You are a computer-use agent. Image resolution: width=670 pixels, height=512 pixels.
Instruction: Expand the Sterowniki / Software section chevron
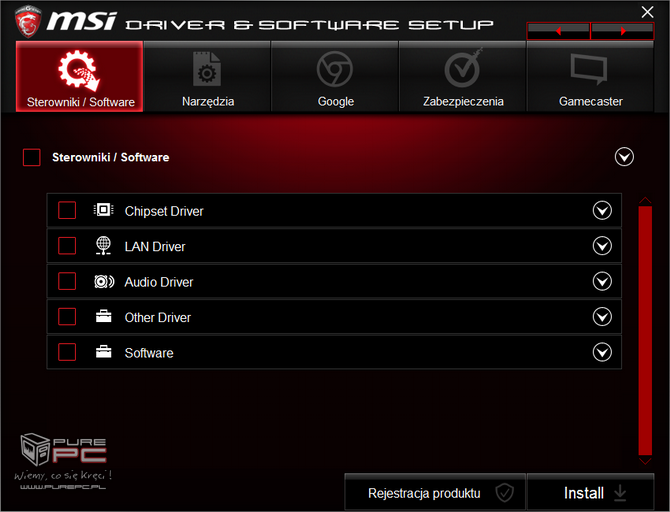click(x=624, y=157)
